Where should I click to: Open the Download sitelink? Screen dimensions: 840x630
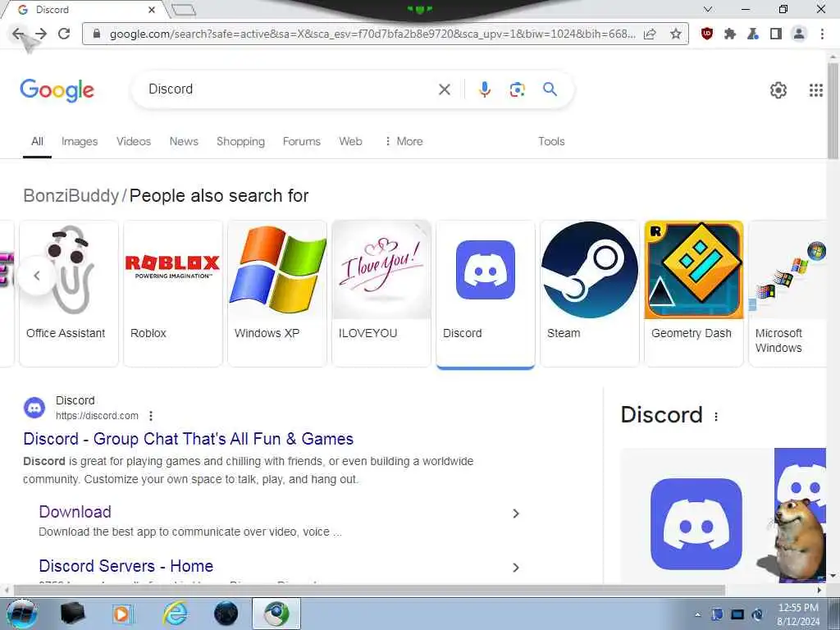pos(75,512)
